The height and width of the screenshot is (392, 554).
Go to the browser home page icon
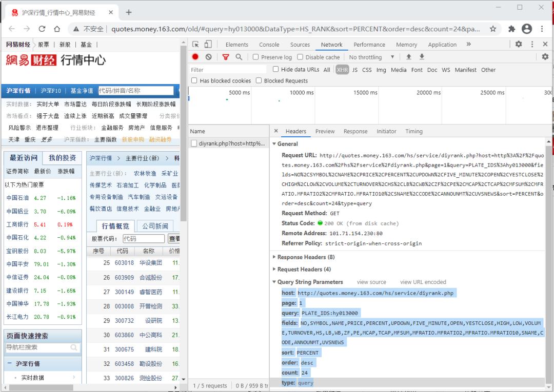coord(57,29)
